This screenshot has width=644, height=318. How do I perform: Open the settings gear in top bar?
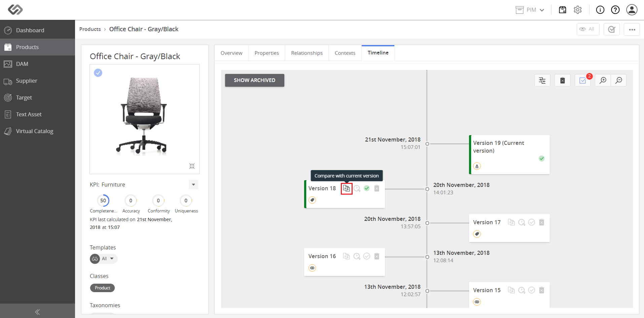click(578, 10)
